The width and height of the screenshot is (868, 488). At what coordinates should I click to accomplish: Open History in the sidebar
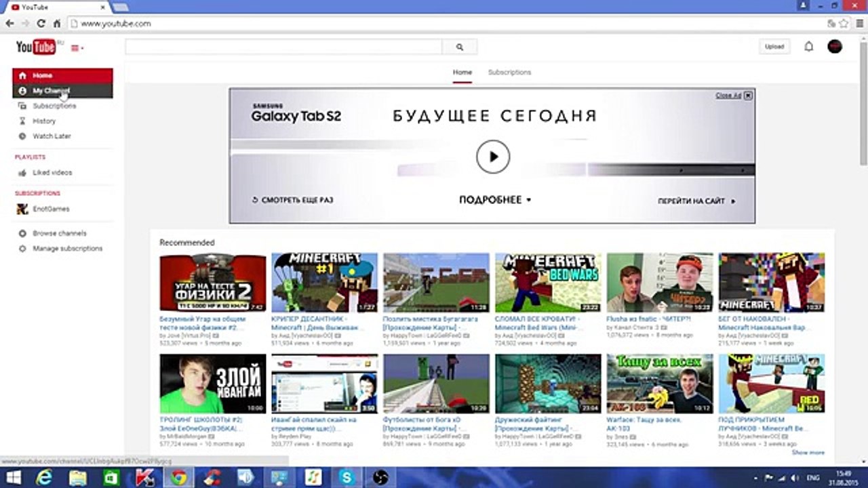click(44, 121)
